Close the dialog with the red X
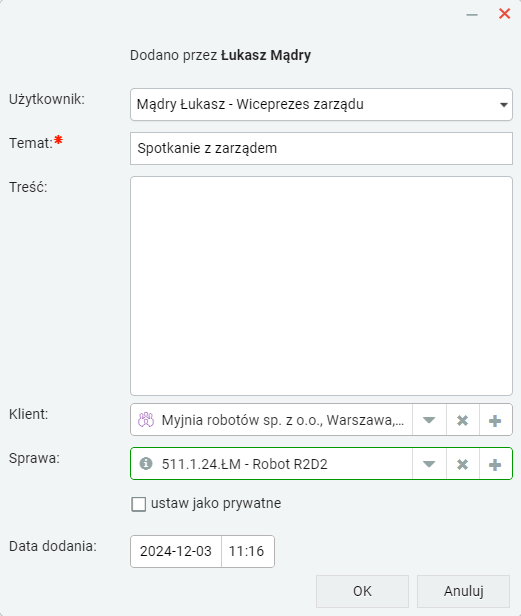521x616 pixels. tap(504, 14)
